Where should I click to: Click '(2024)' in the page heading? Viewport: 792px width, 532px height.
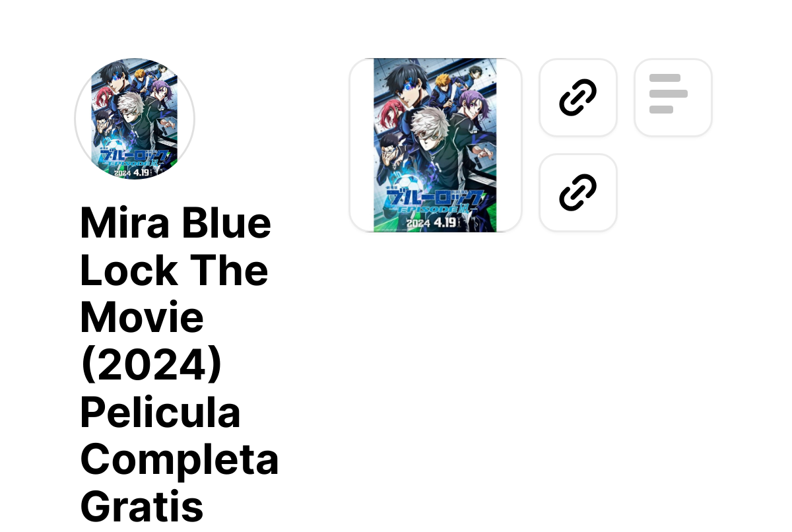click(x=151, y=364)
